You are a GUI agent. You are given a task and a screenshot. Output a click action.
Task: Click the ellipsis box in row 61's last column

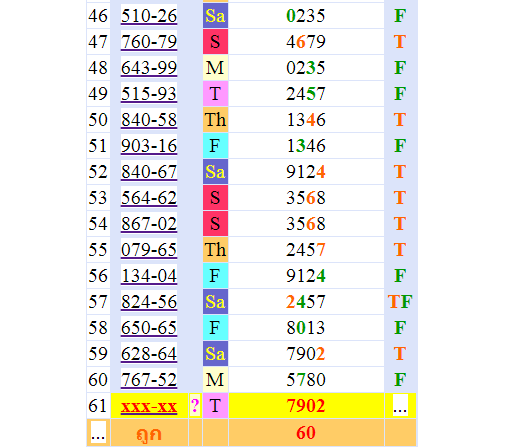[x=400, y=406]
